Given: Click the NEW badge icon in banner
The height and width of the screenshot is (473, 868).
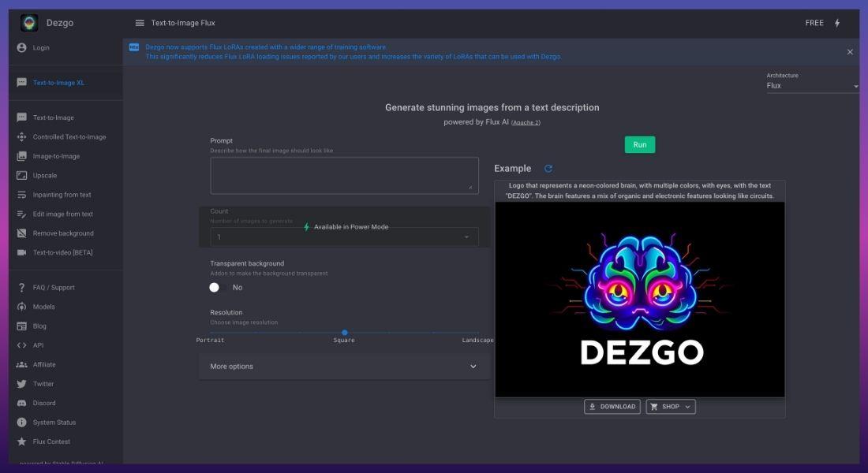Looking at the screenshot, I should 134,47.
